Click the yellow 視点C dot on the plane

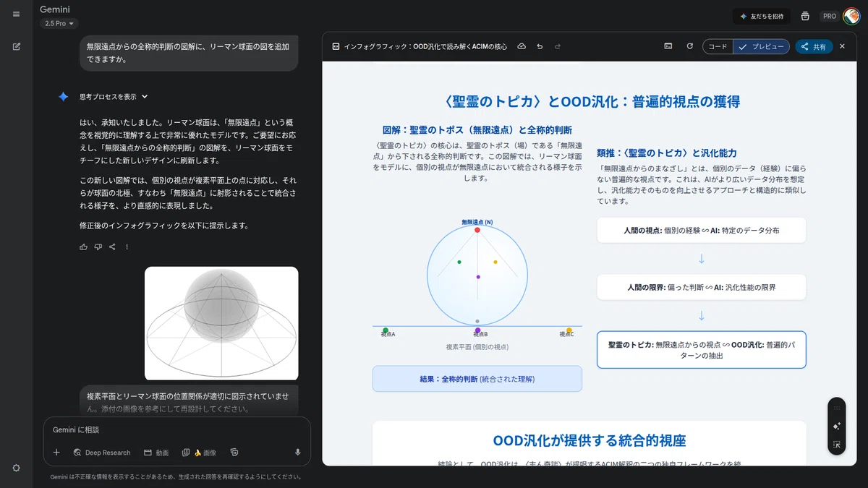click(569, 330)
